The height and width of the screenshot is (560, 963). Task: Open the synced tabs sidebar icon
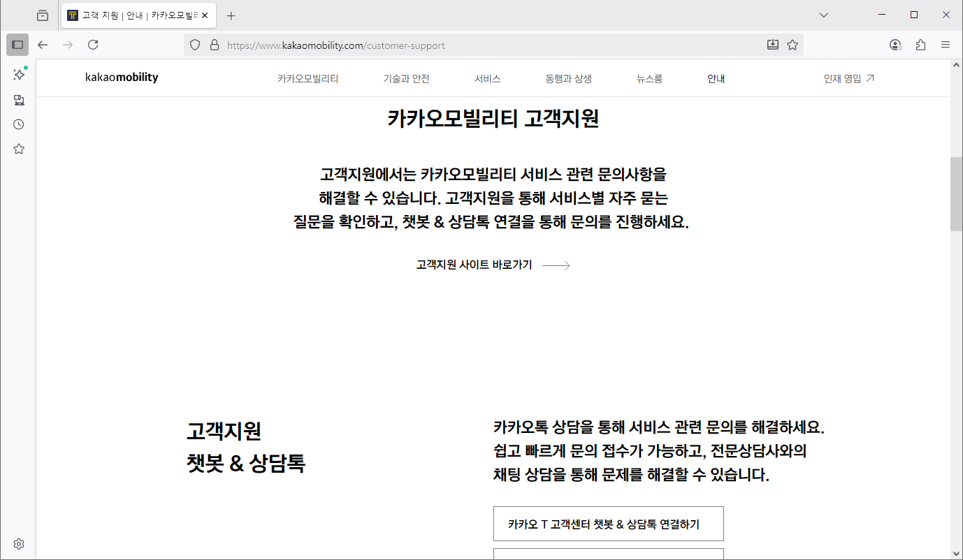tap(19, 100)
